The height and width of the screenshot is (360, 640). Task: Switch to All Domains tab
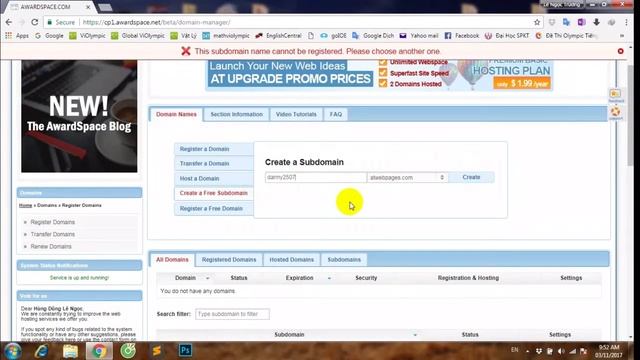point(172,260)
